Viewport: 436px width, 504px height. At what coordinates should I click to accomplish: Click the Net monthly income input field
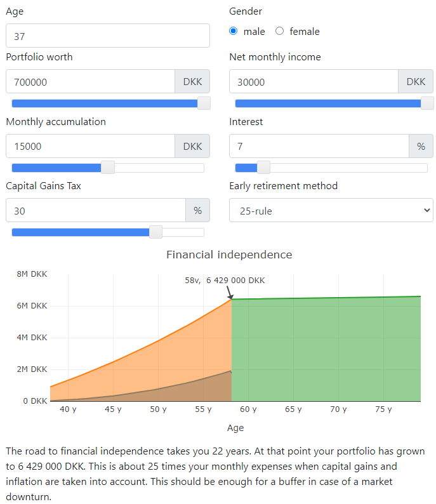[314, 82]
